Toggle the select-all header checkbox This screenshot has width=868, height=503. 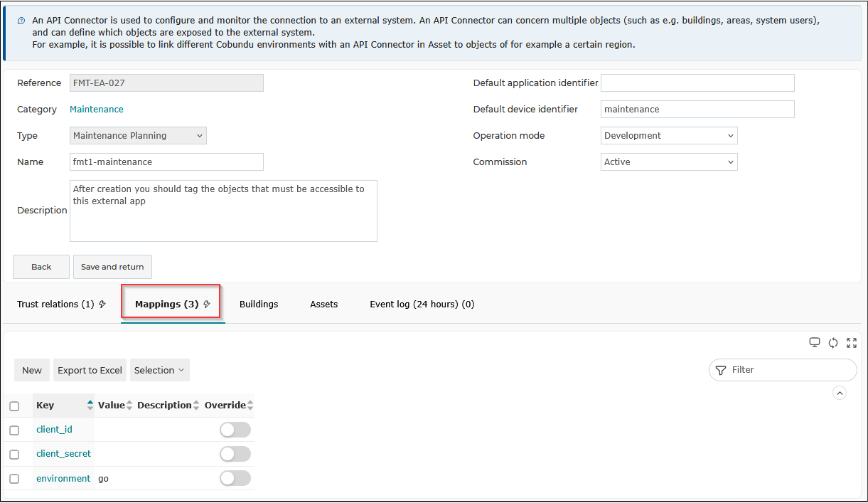(14, 406)
